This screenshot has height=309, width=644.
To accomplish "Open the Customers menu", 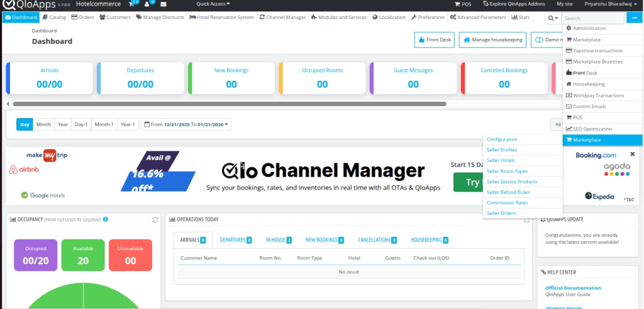I will [x=115, y=17].
